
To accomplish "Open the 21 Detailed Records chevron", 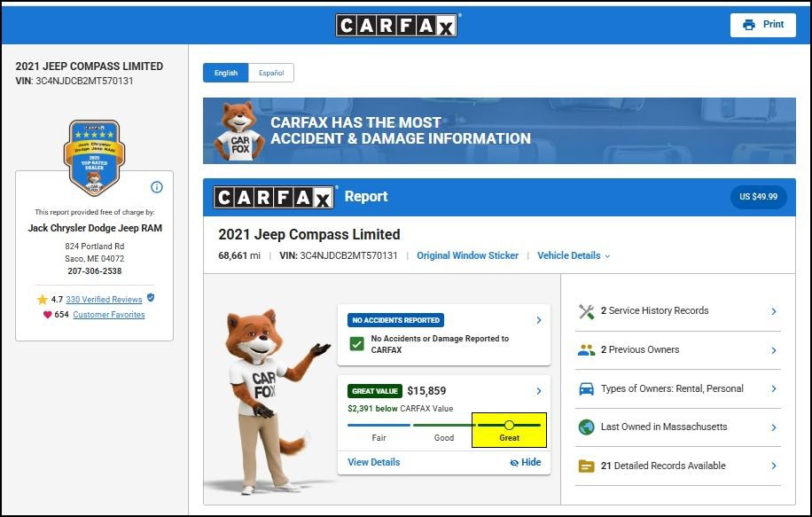I will coord(774,466).
